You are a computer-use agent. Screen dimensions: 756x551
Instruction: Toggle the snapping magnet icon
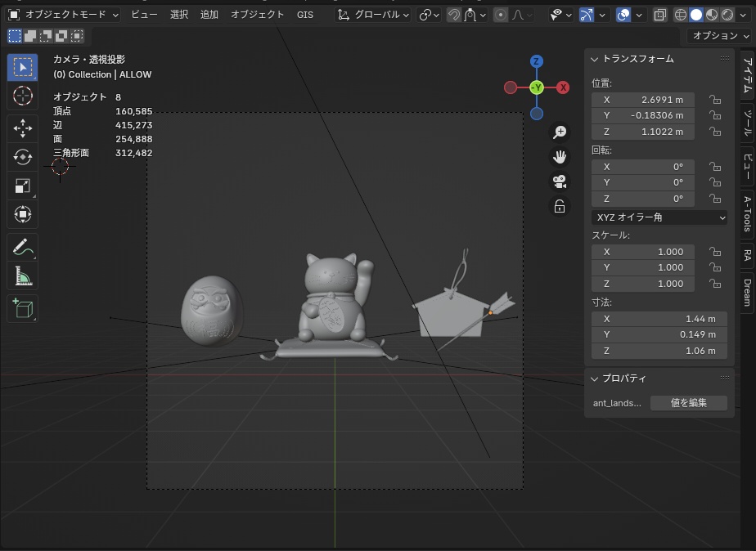pos(454,15)
